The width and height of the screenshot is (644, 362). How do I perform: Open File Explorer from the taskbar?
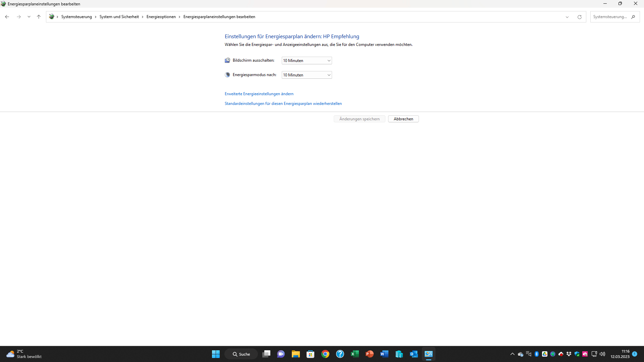click(296, 354)
